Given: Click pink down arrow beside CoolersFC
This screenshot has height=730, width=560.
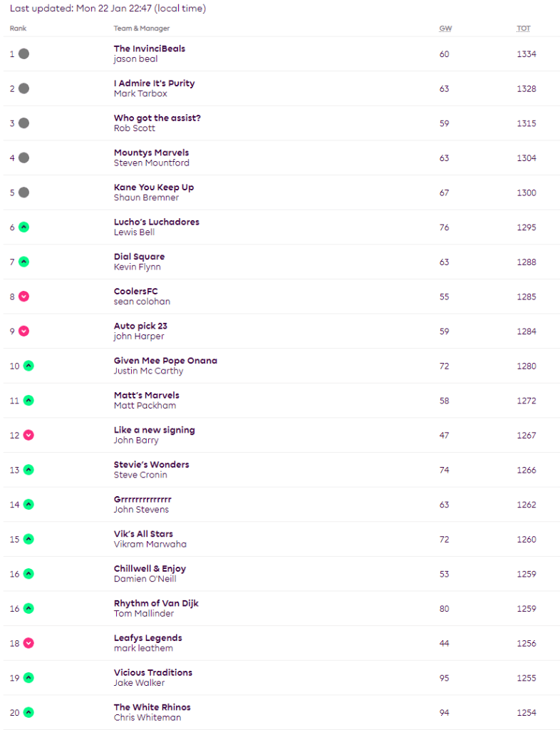Looking at the screenshot, I should pyautogui.click(x=24, y=297).
